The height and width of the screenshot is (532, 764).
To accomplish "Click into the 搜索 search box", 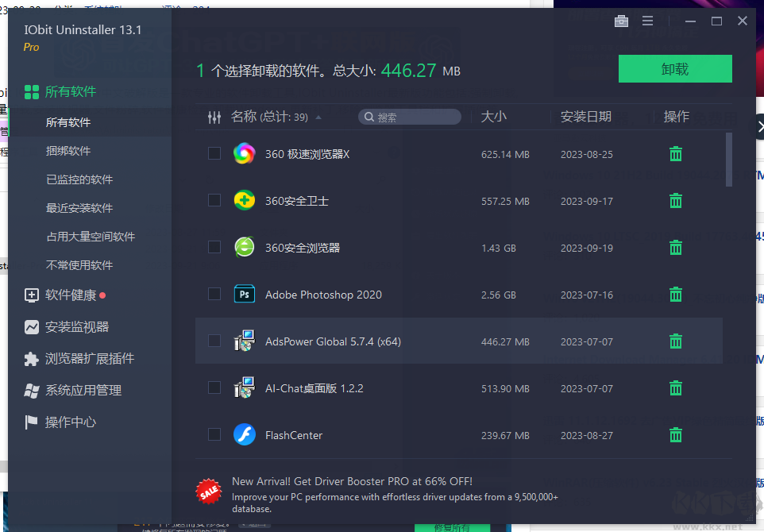I will [410, 117].
